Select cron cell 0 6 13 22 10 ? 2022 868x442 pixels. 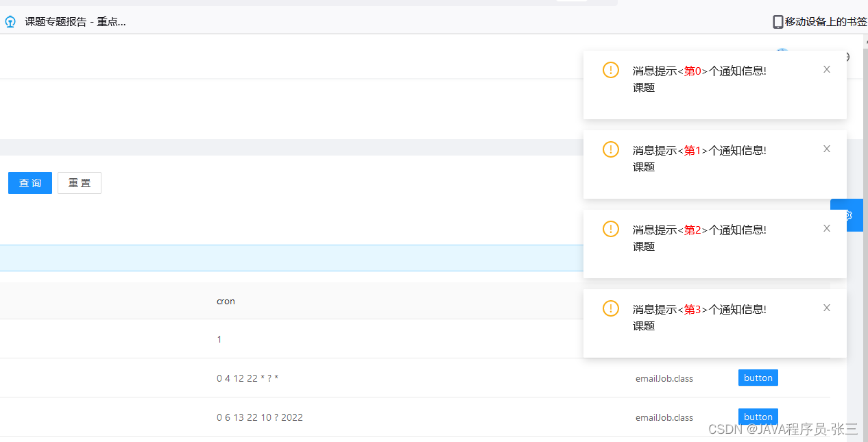tap(260, 417)
